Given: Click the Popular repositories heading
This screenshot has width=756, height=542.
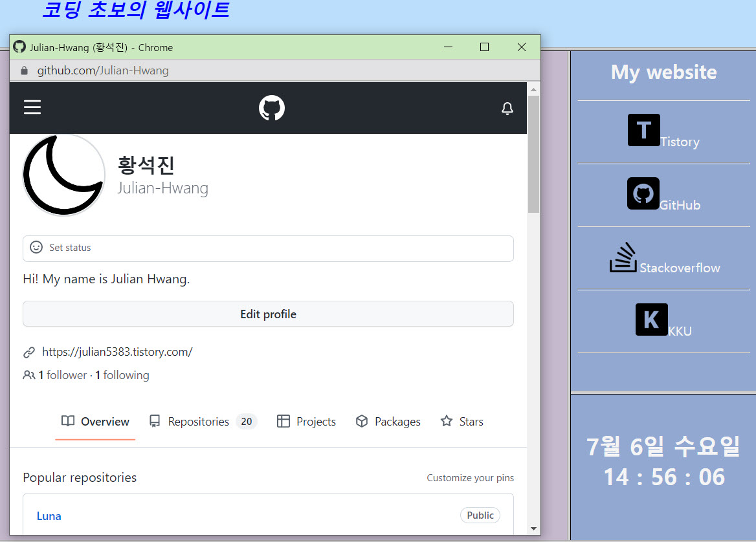Looking at the screenshot, I should point(80,477).
